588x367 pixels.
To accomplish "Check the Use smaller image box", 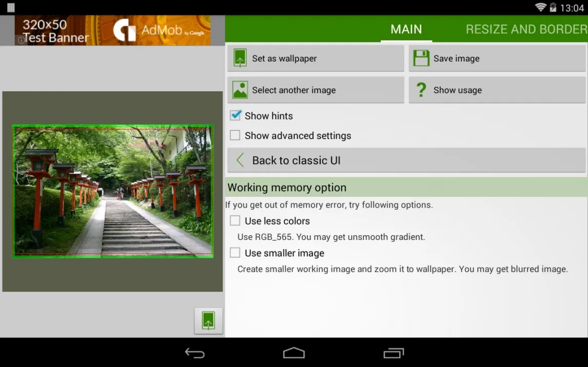I will [x=235, y=253].
